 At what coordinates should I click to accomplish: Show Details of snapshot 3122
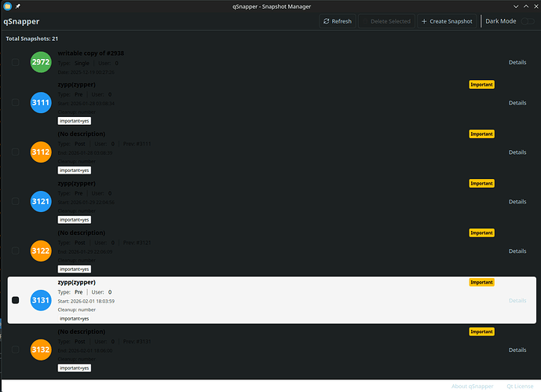point(517,251)
